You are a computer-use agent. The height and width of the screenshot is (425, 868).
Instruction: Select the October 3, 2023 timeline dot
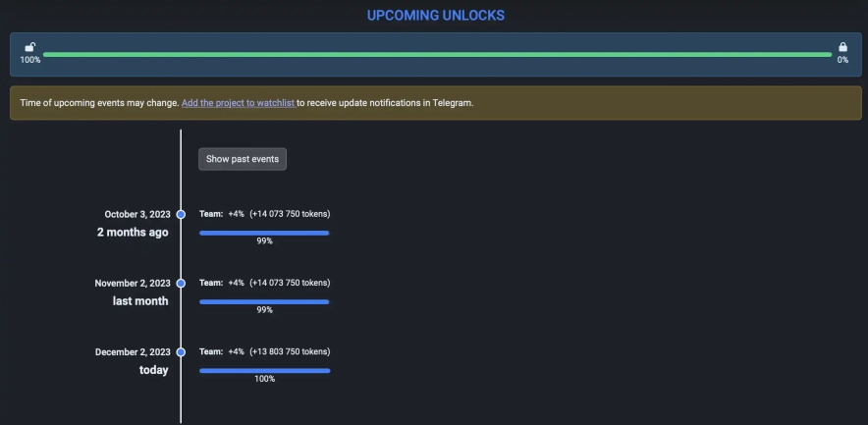tap(181, 214)
